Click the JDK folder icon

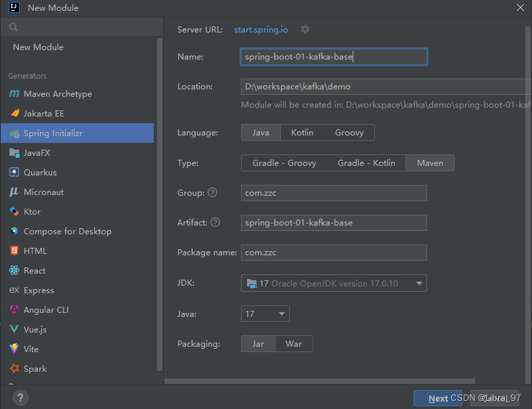click(x=252, y=284)
